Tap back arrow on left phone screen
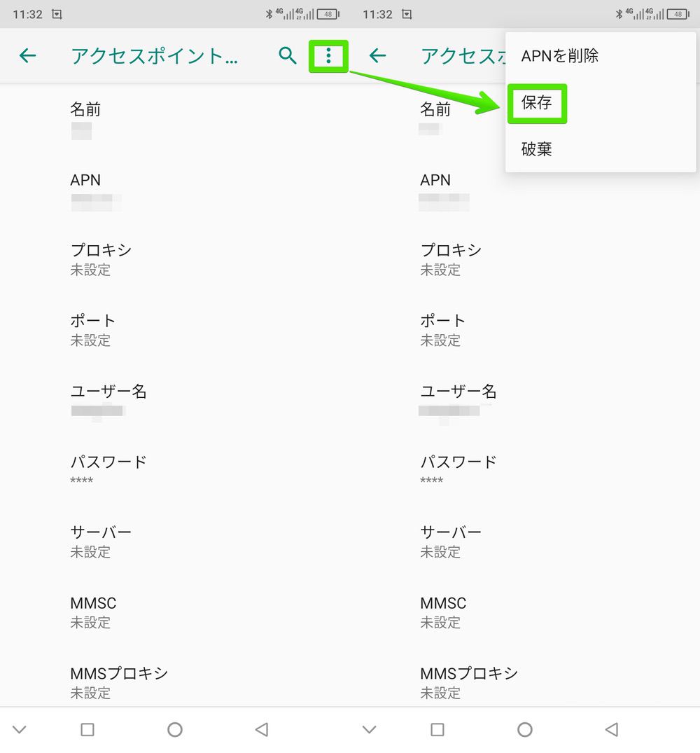 click(x=27, y=56)
